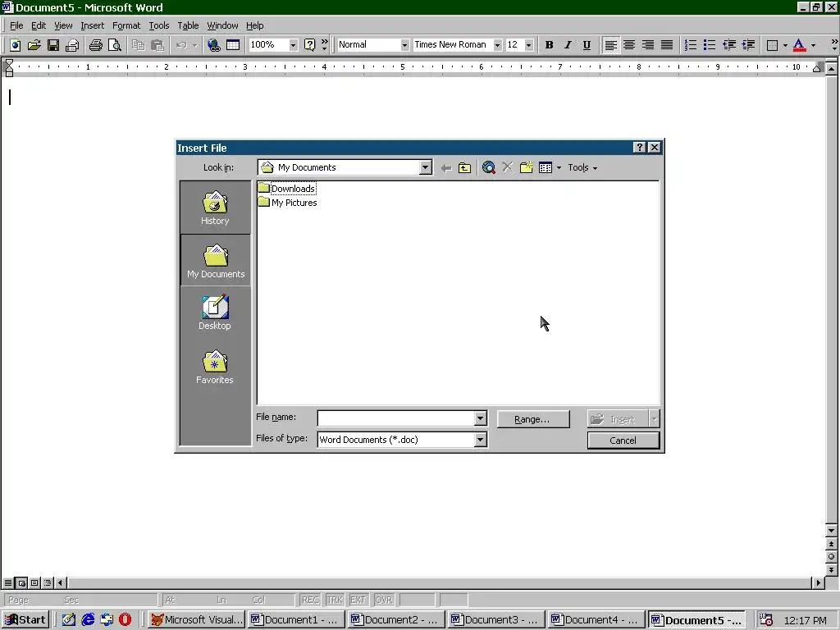The width and height of the screenshot is (840, 630).
Task: Click the Print toolbar icon
Action: pos(72,45)
